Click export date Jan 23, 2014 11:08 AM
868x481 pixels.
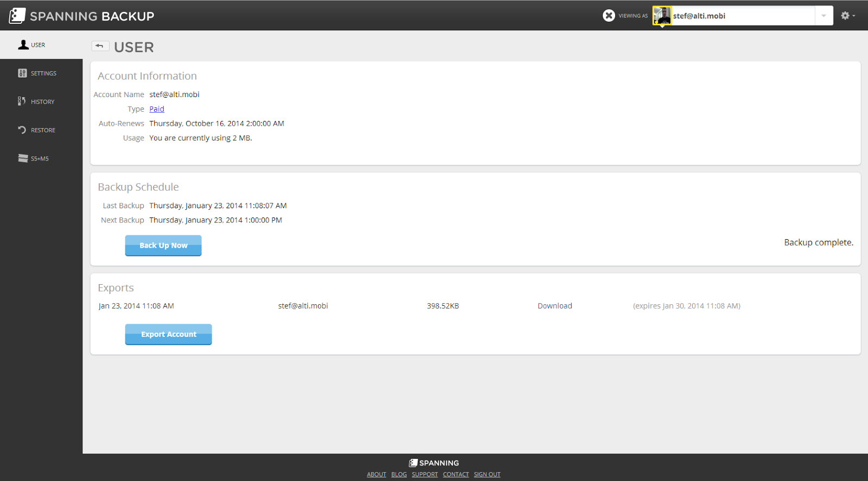pyautogui.click(x=136, y=306)
